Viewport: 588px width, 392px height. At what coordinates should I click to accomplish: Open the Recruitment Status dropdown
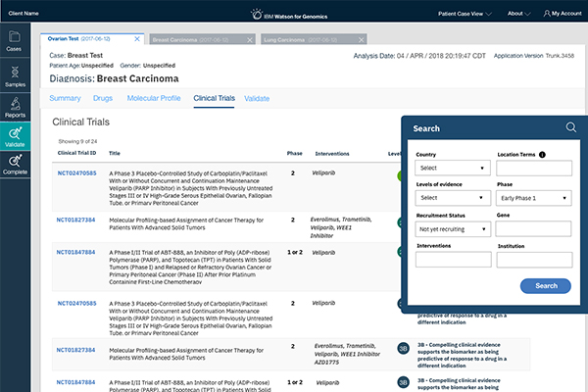click(x=452, y=228)
